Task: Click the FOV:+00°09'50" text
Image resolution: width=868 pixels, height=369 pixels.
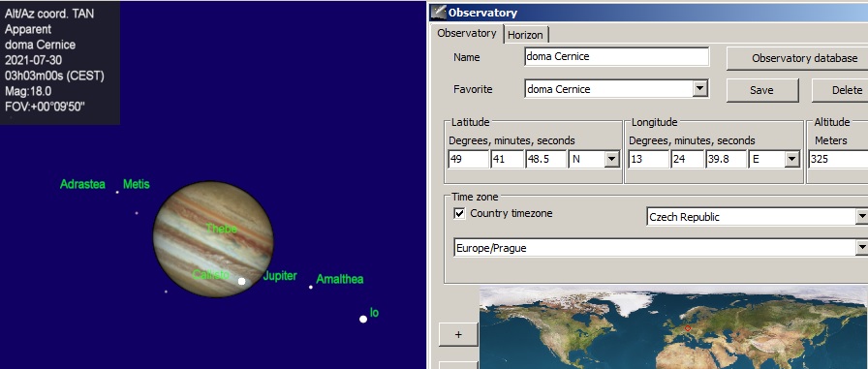Action: tap(45, 107)
